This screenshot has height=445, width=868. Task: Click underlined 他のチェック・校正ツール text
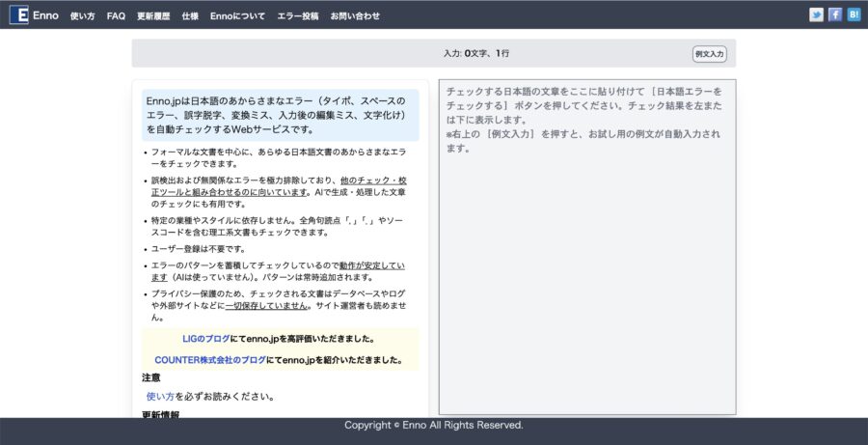pyautogui.click(x=279, y=186)
